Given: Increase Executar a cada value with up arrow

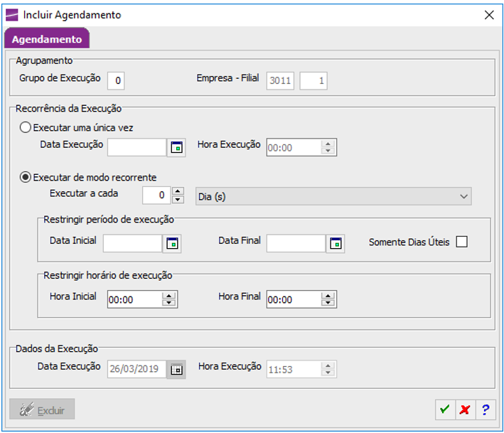Looking at the screenshot, I should tap(178, 191).
